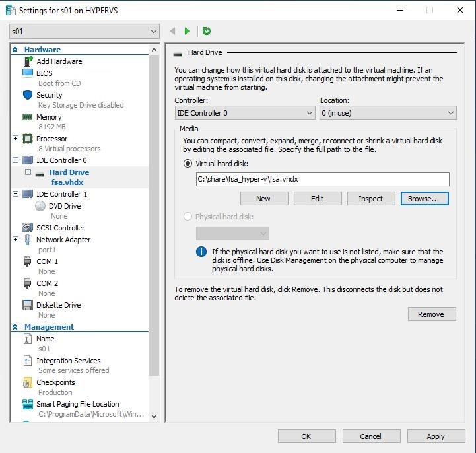Viewport: 476px width, 453px height.
Task: Select the Checkpoints tree item
Action: 55,382
